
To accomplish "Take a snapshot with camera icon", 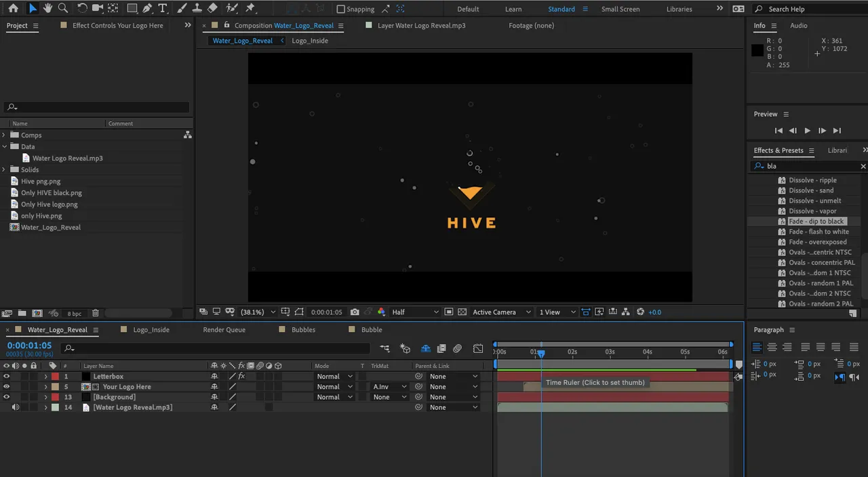I will [355, 312].
